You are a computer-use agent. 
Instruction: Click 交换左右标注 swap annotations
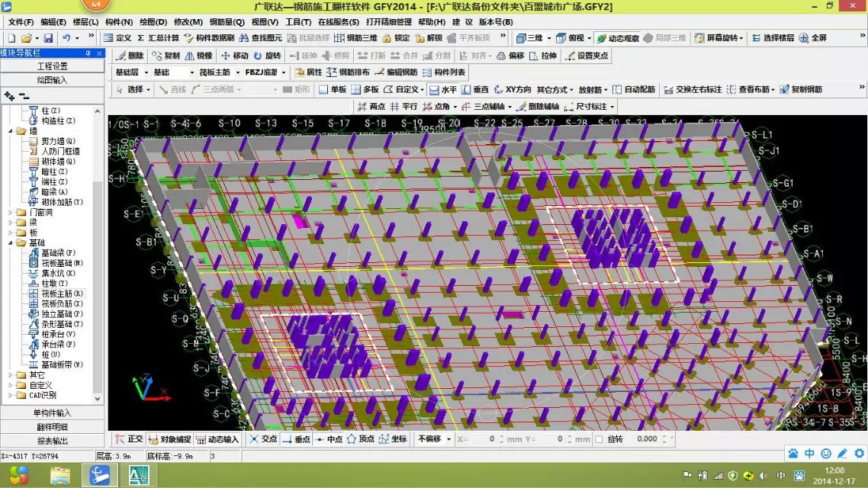click(x=693, y=90)
